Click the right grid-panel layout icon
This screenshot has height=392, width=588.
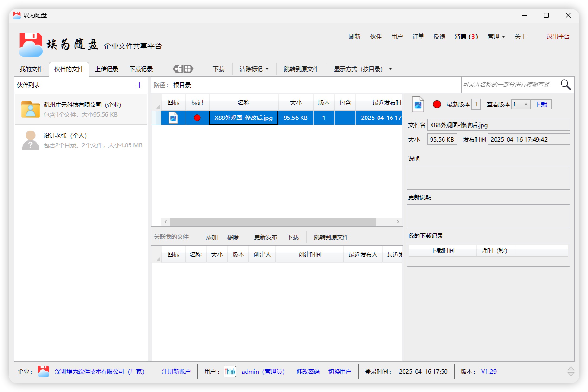[188, 69]
